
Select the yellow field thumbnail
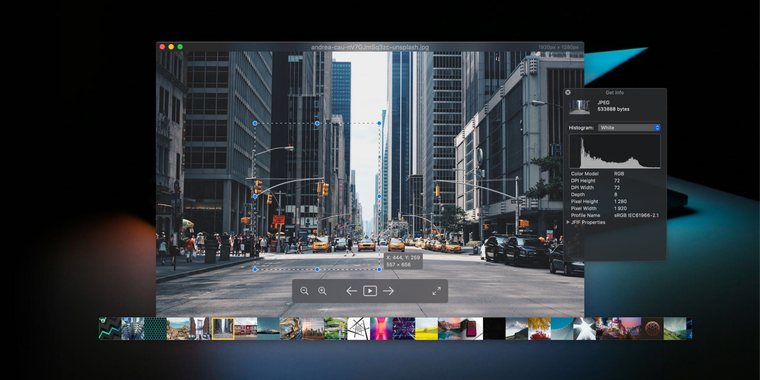coord(427,329)
